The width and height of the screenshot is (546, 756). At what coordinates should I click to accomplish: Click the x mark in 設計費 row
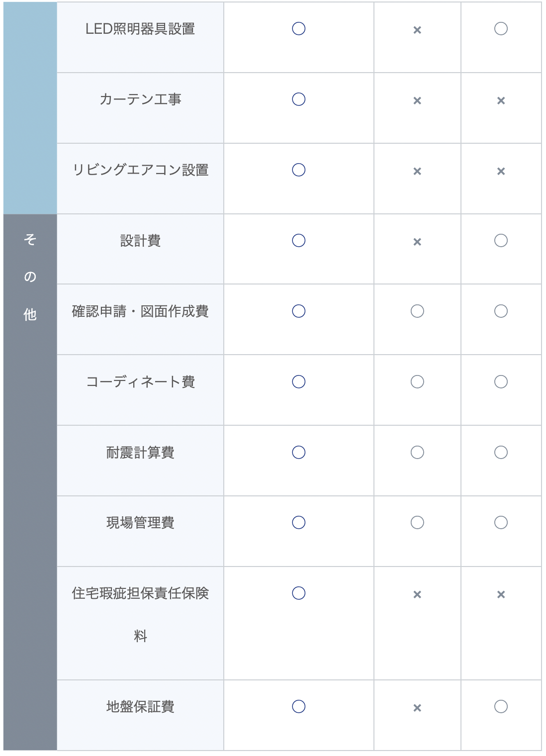click(417, 242)
